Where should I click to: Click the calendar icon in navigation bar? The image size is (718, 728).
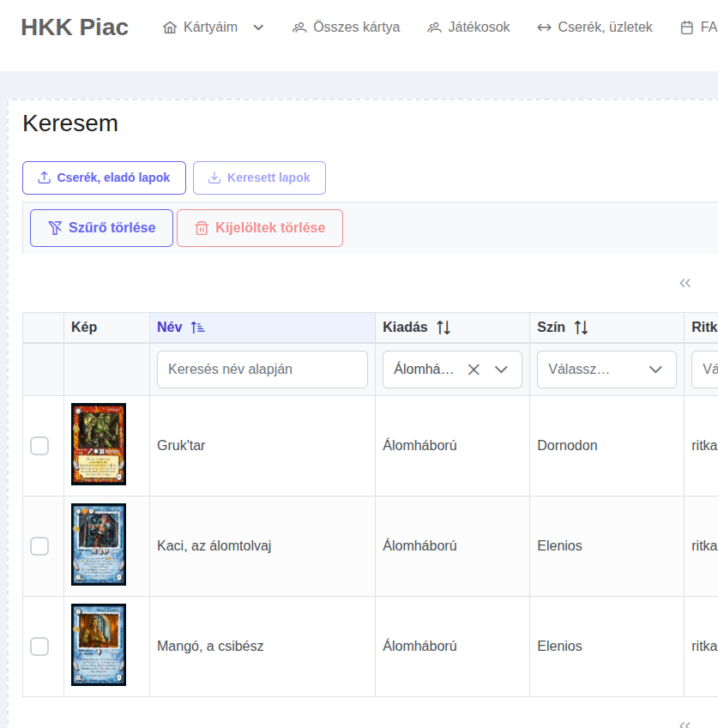[x=686, y=27]
